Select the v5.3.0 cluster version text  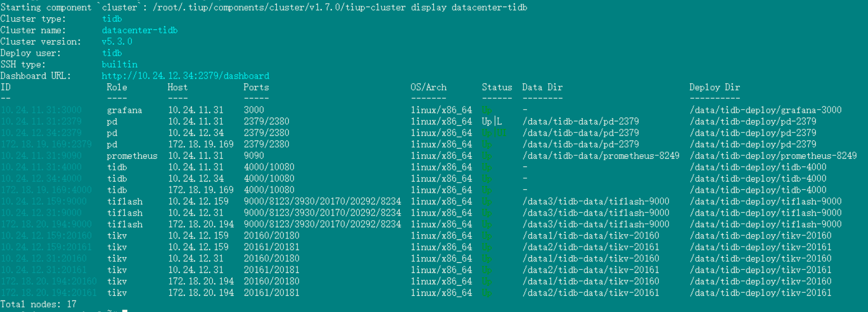click(x=117, y=42)
